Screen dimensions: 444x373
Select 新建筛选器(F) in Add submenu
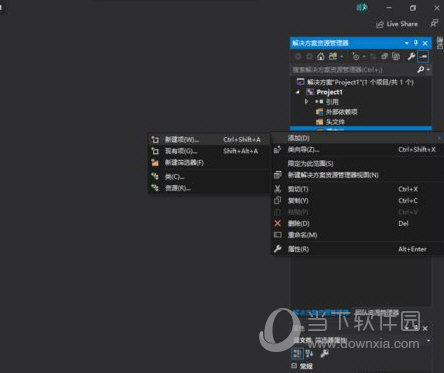[209, 163]
